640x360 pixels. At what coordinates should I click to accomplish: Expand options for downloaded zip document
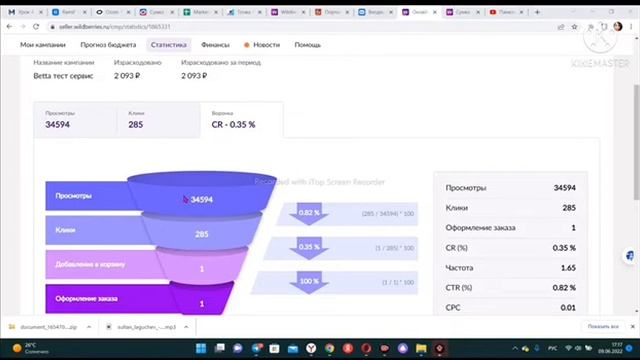pos(89,327)
